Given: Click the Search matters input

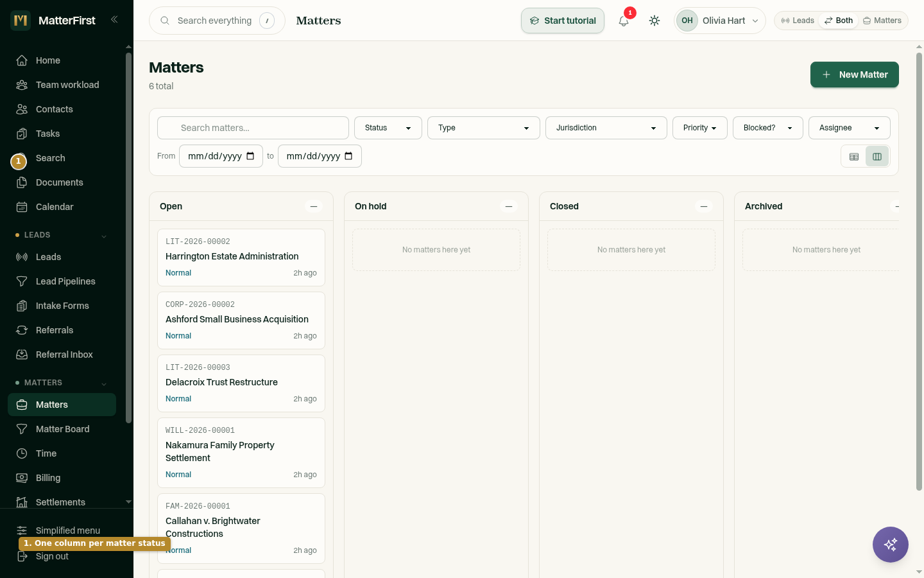Looking at the screenshot, I should (253, 128).
